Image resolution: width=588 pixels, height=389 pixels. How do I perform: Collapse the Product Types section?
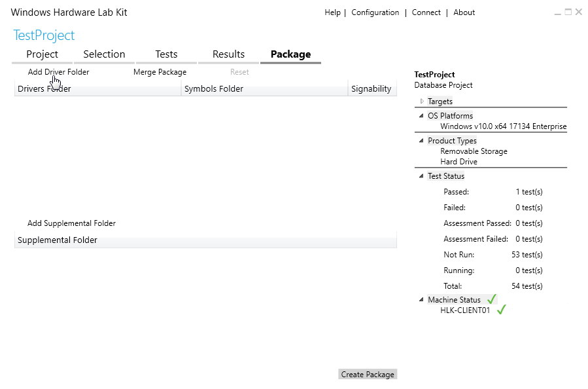pyautogui.click(x=421, y=141)
